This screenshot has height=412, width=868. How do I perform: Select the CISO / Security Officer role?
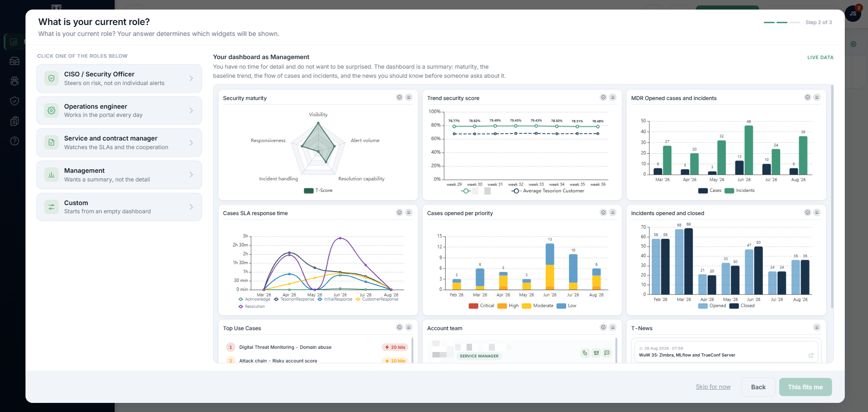[x=119, y=78]
